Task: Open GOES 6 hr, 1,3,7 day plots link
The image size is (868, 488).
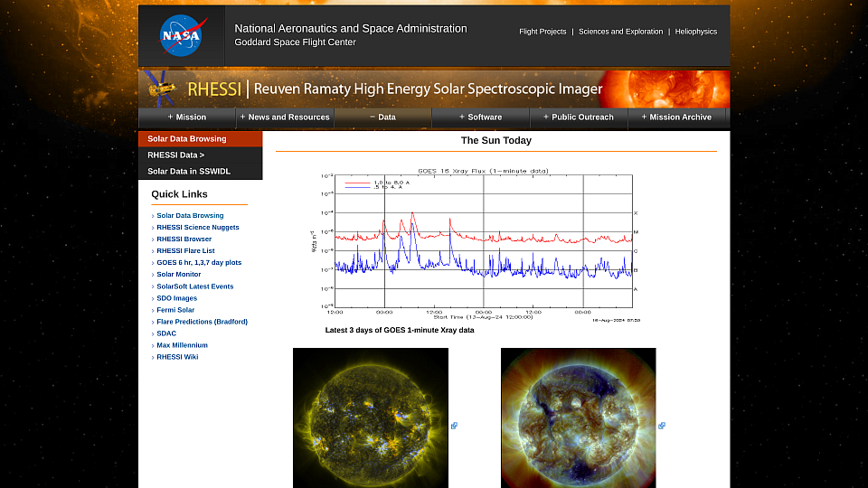Action: click(x=199, y=263)
